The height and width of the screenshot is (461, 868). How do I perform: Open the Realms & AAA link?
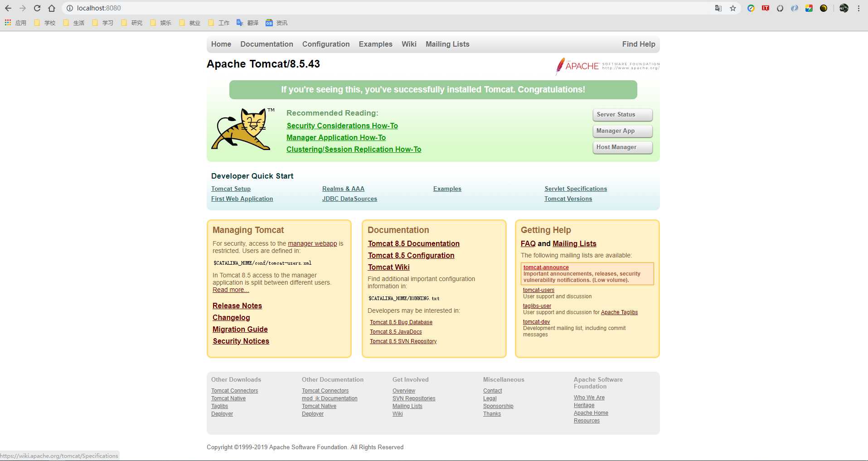pos(343,189)
